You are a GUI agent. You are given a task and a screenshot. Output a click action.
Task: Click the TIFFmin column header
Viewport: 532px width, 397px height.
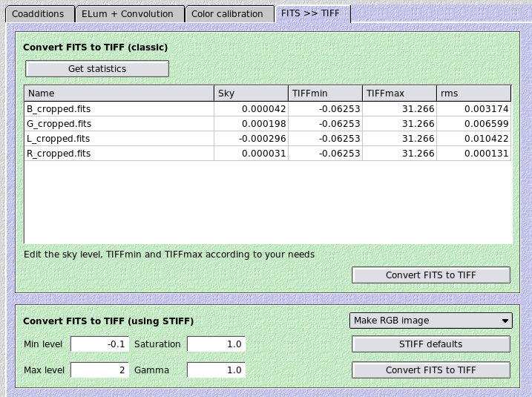[325, 93]
